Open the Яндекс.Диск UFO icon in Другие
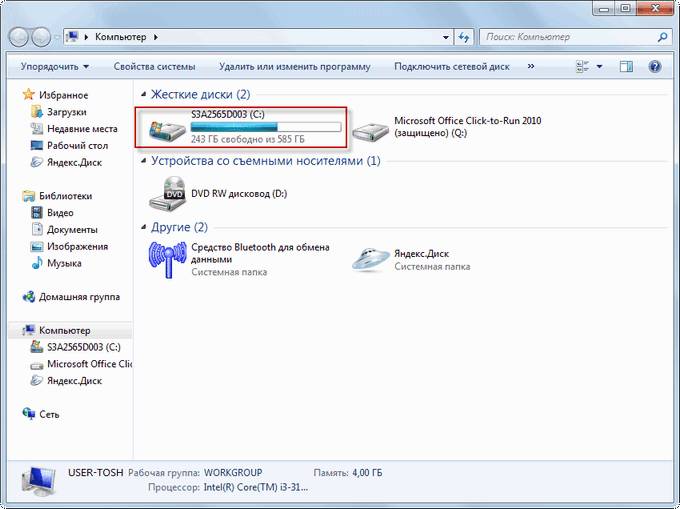680x509 pixels. 373,258
